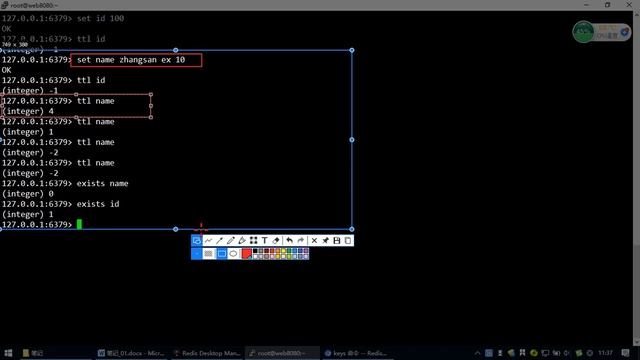Switch shape to ellipse
640x360 pixels.
click(x=233, y=254)
